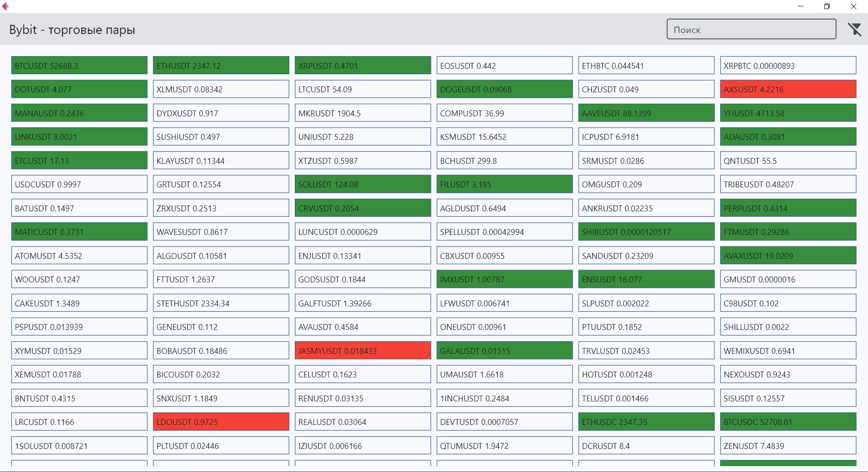
Task: Select DYDXUSDT 0.917 pair
Action: [x=221, y=113]
